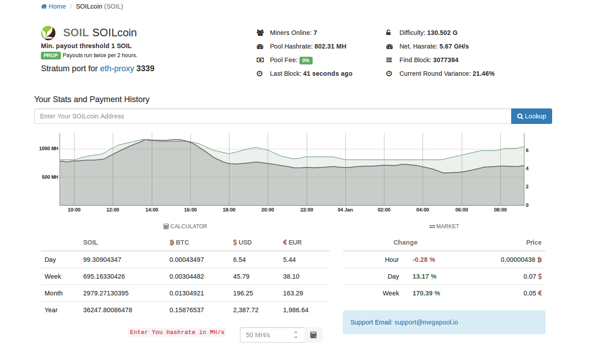
Task: Increase hashrate with the stepper up arrow
Action: [296, 332]
